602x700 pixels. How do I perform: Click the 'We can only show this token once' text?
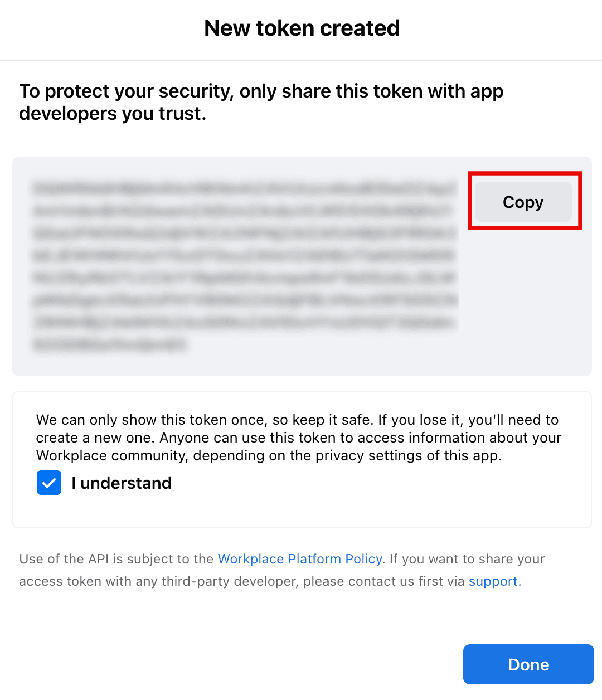pos(151,420)
